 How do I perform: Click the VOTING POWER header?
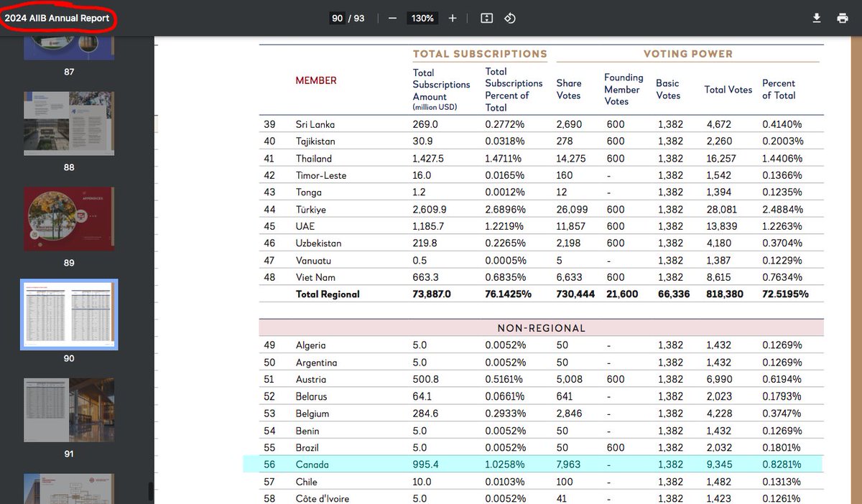687,54
